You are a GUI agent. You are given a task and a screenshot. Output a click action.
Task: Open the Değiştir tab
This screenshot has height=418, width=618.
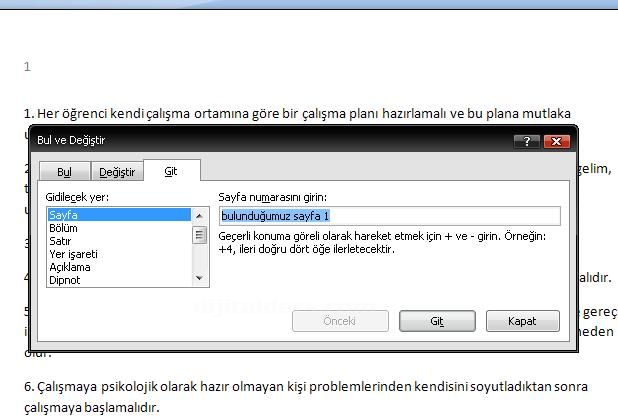(x=117, y=172)
